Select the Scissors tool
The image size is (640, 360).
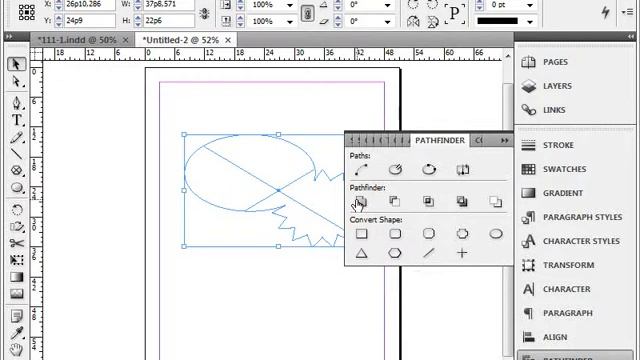(16, 243)
